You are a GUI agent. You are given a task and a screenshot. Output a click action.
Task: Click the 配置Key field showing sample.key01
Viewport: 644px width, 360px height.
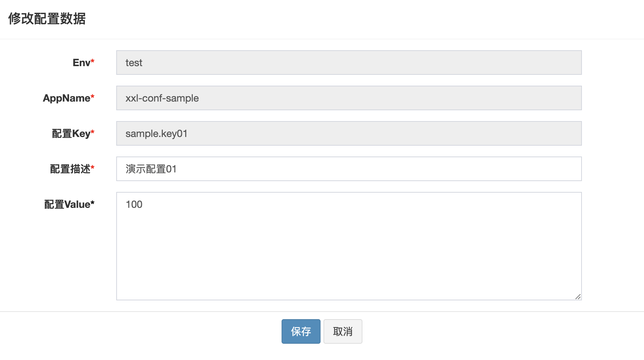[349, 133]
